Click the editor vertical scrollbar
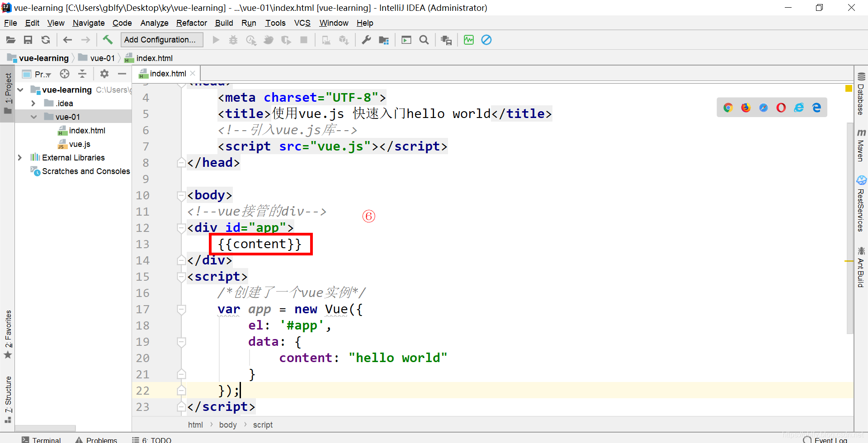 click(850, 228)
